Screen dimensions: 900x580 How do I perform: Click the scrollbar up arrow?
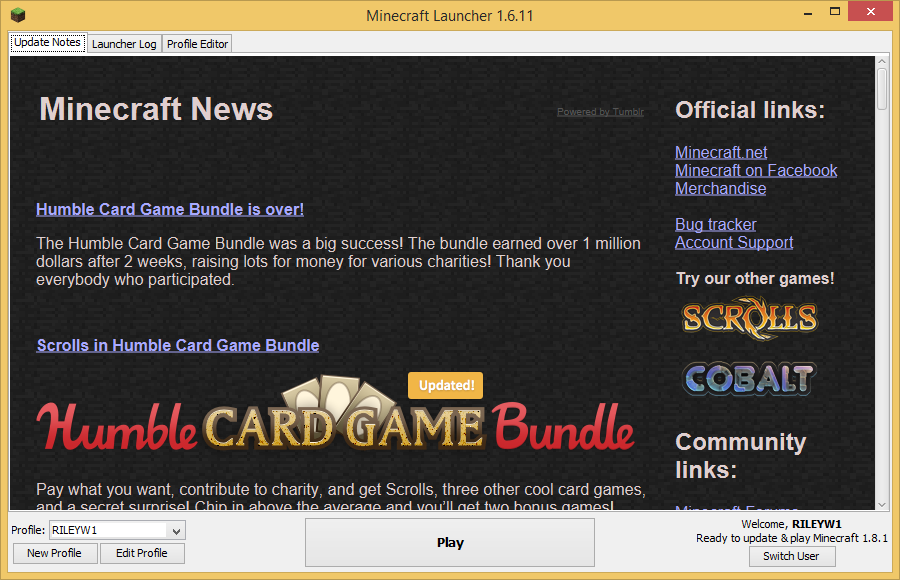click(x=882, y=61)
